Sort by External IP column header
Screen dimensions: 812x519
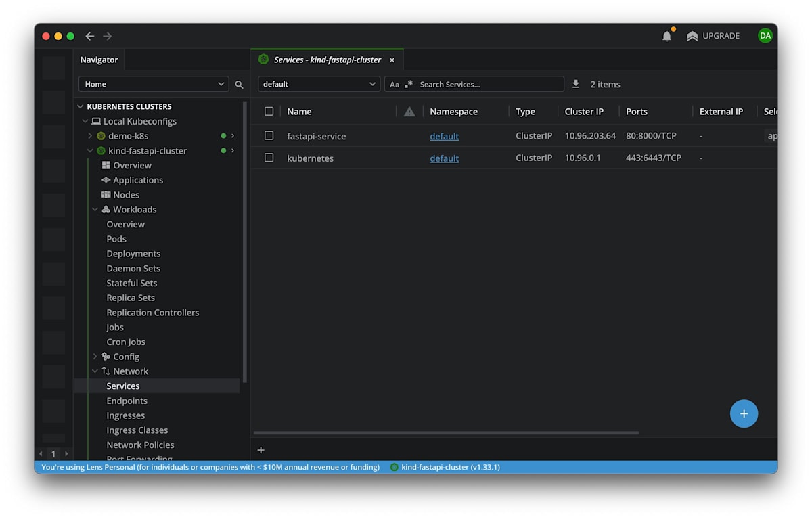click(721, 112)
